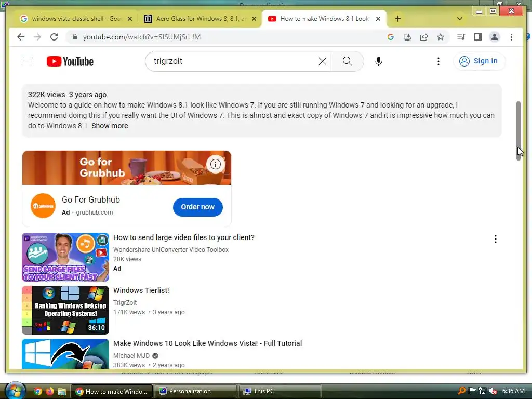Viewport: 532px width, 399px height.
Task: Open How to send large video files ad
Action: (x=183, y=237)
